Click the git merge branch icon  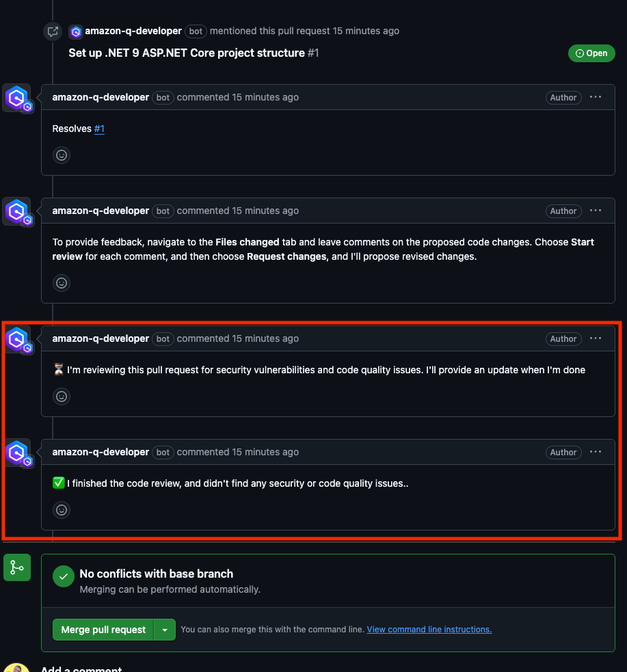[17, 567]
